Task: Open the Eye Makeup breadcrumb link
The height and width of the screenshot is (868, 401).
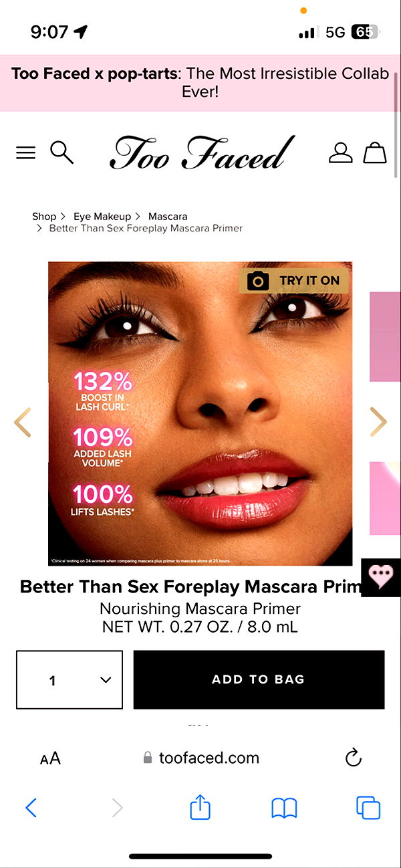Action: click(x=102, y=216)
